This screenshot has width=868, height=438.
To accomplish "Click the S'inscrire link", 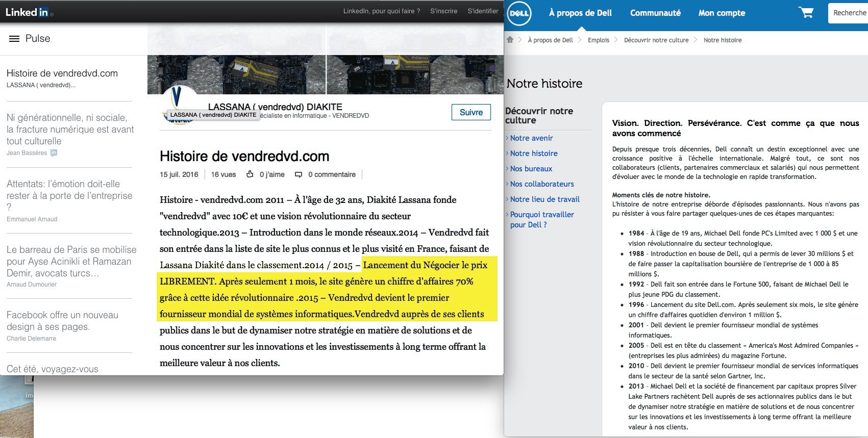I will (443, 11).
